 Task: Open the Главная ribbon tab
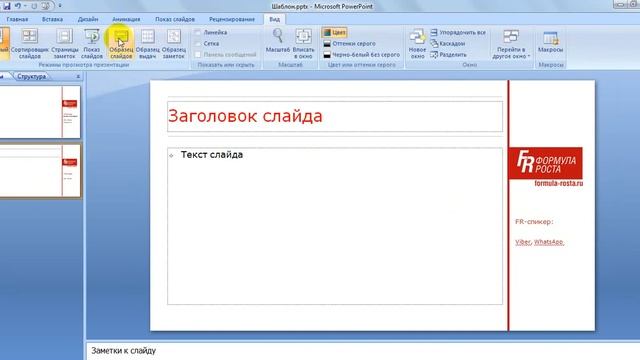[17, 19]
